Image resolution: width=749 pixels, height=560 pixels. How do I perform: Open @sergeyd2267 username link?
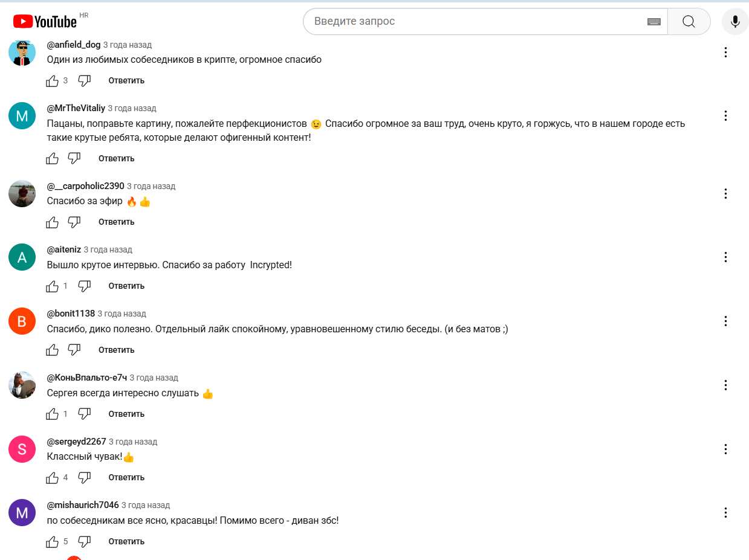pos(76,442)
